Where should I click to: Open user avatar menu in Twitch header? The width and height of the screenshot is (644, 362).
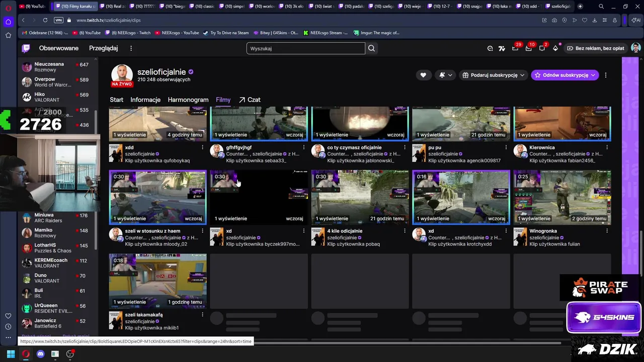pos(636,48)
